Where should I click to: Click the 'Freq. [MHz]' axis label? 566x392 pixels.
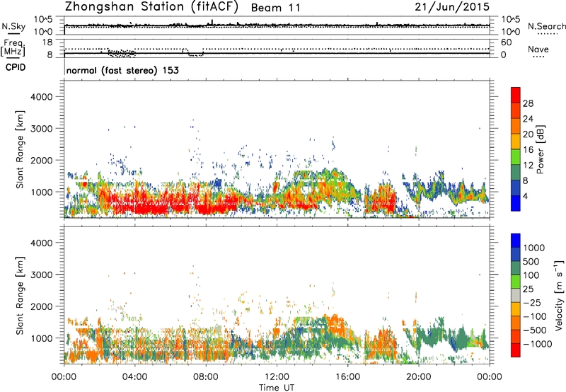tap(13, 48)
